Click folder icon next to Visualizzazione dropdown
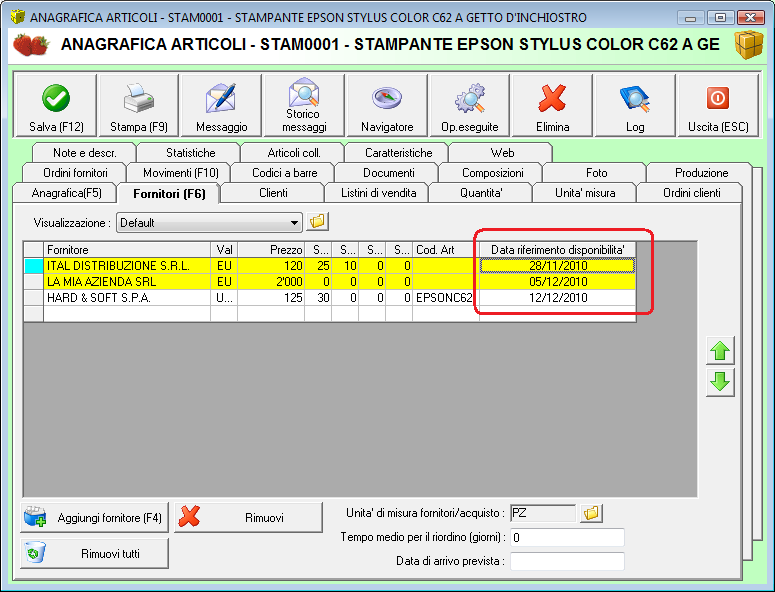Viewport: 775px width, 592px height. tap(317, 221)
